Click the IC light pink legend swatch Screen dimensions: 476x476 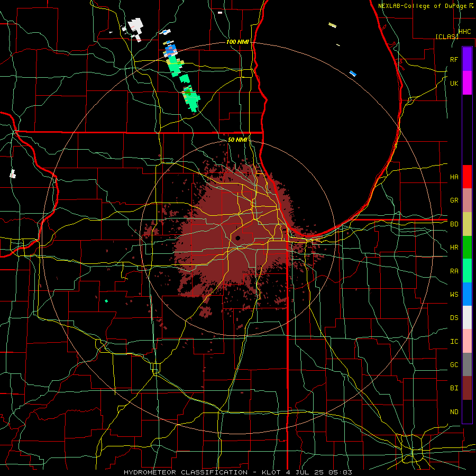tap(467, 341)
